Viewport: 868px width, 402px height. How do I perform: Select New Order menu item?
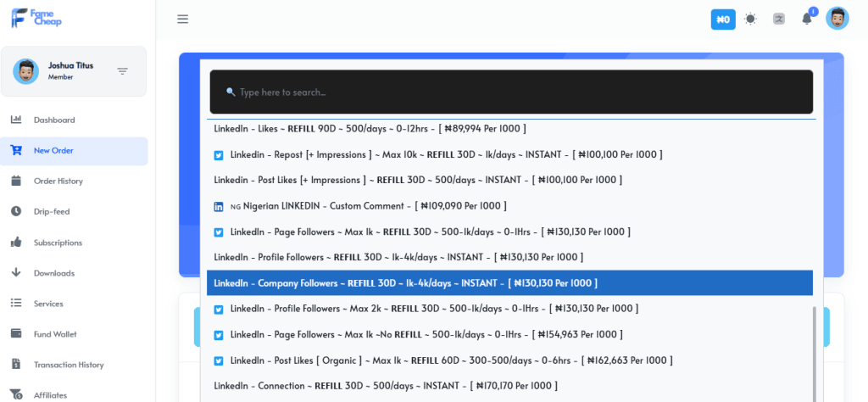tap(74, 151)
